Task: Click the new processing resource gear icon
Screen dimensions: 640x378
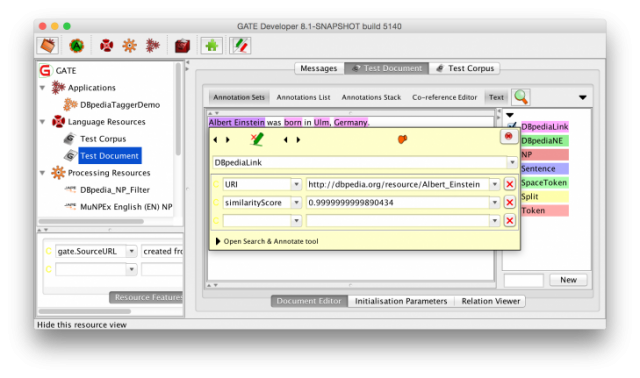Action: click(x=129, y=46)
